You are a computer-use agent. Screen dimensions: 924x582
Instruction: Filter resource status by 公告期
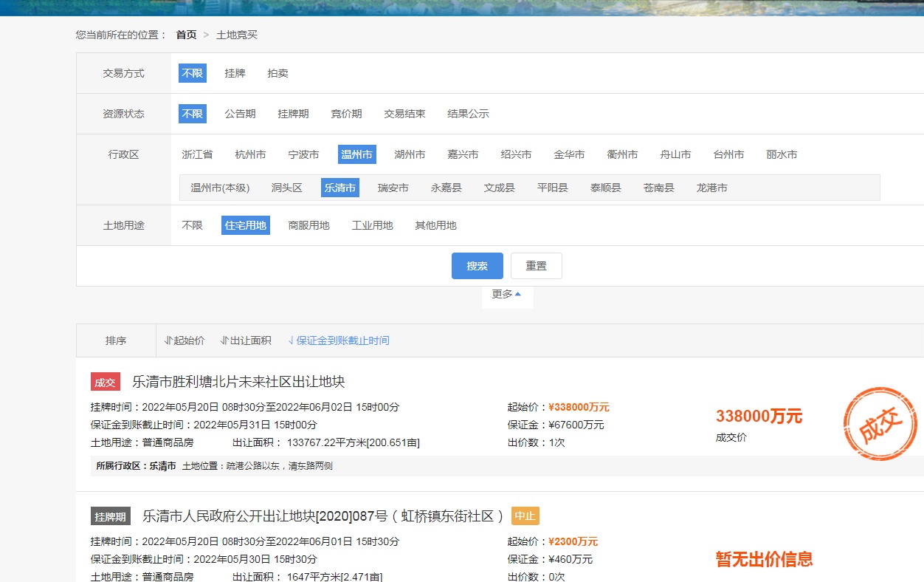[x=240, y=114]
